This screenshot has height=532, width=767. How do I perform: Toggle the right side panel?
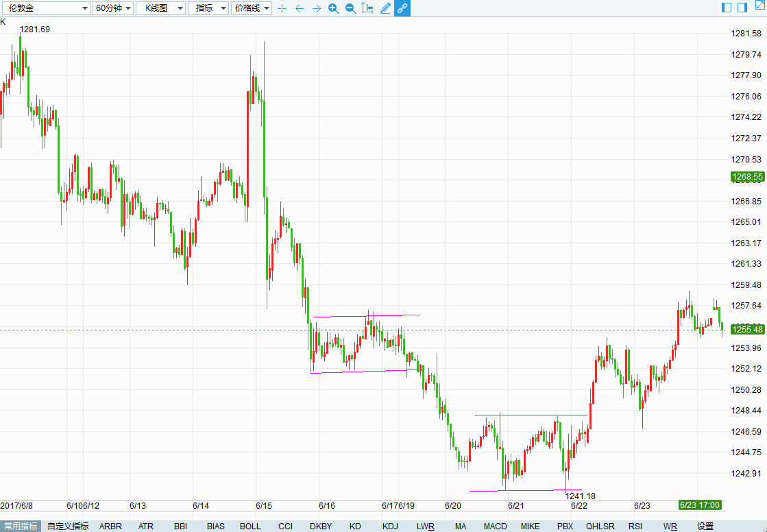[x=742, y=8]
